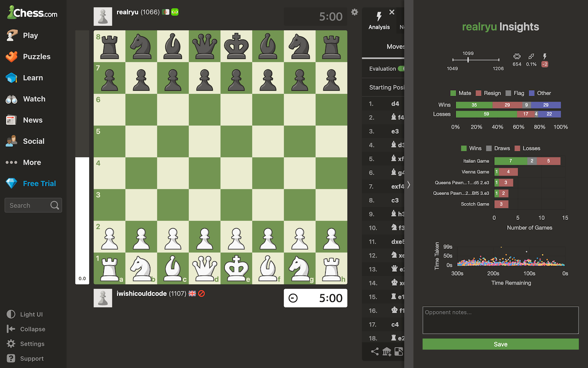Toggle the Light UI theme
Viewport: 588px width, 368px height.
click(x=25, y=314)
